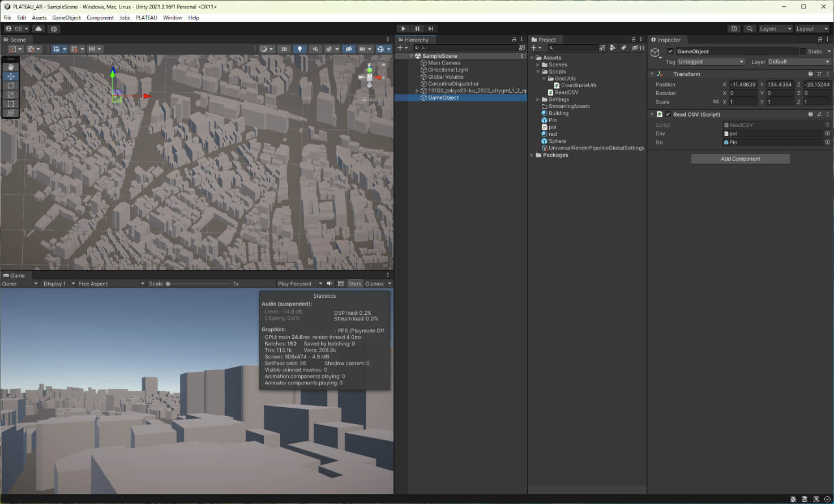Viewport: 834px width, 504px height.
Task: Open Free Aspect dropdown
Action: click(x=111, y=284)
